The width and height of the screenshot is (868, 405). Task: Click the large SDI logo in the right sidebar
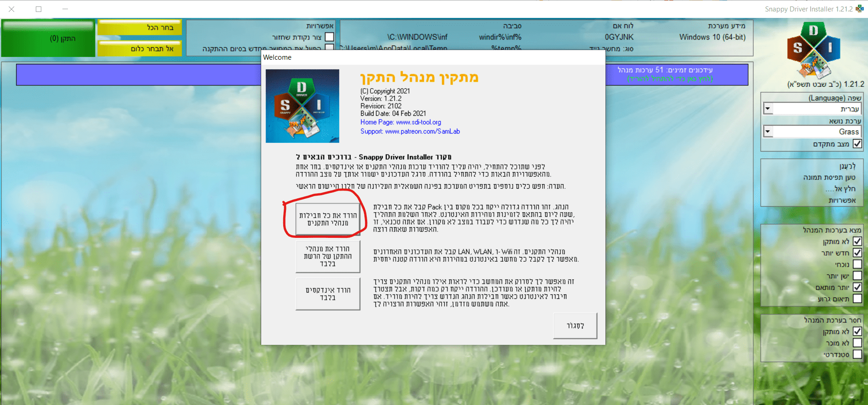tap(813, 51)
